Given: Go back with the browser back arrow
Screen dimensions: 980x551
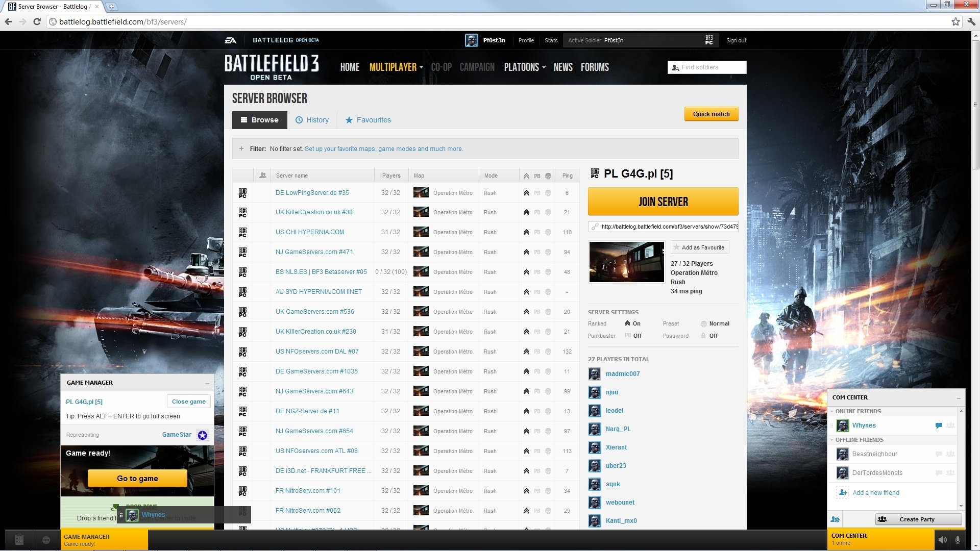Looking at the screenshot, I should [x=8, y=21].
